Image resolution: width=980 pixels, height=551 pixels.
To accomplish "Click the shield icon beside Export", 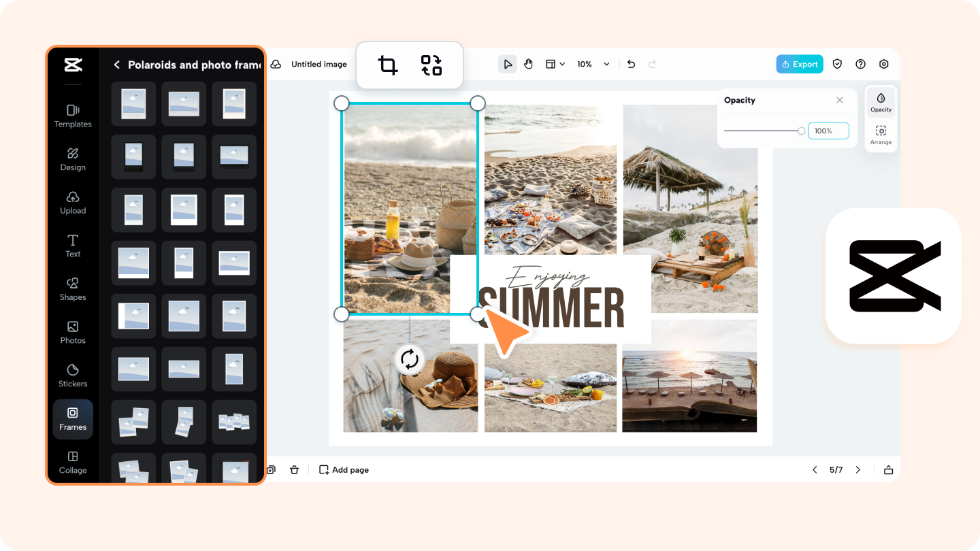I will point(838,64).
